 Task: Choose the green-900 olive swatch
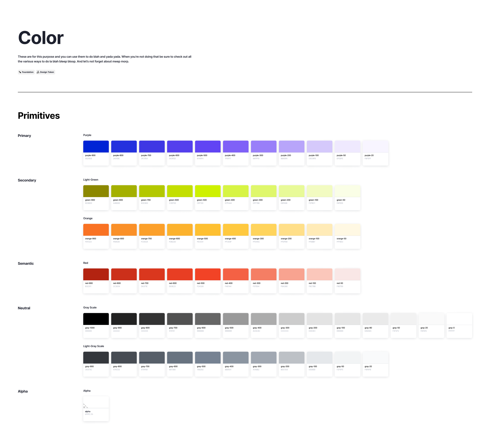(96, 191)
